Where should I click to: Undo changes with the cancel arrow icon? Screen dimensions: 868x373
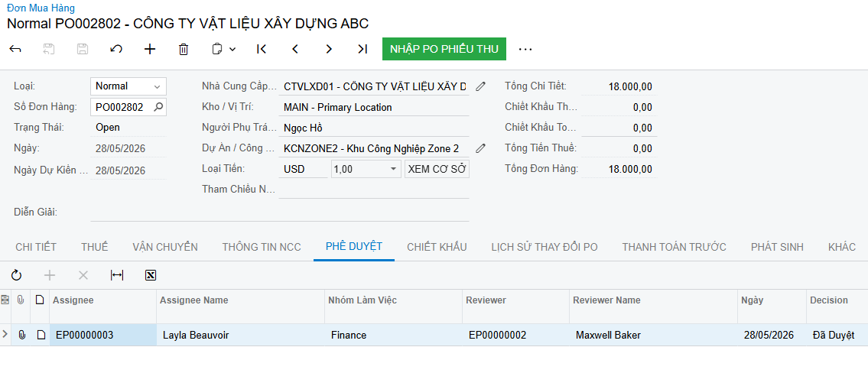point(116,49)
